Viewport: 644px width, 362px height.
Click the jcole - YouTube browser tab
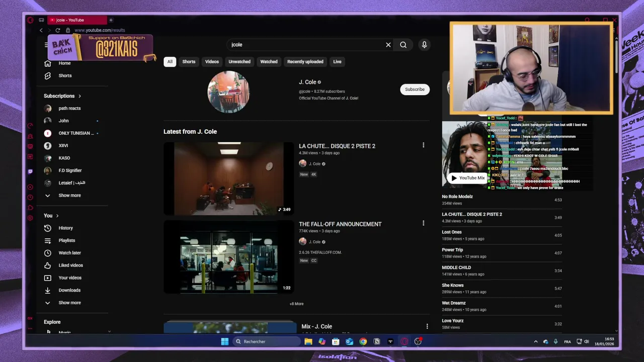click(77, 20)
